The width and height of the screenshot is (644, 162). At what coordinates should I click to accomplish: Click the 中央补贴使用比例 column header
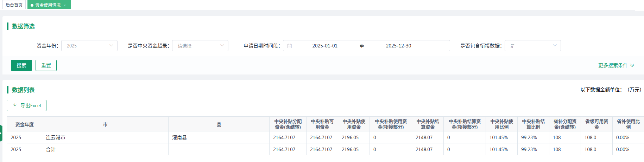(501, 124)
